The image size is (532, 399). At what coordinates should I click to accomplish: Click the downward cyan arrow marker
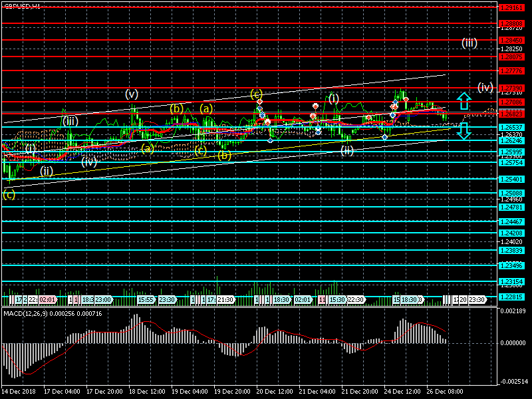(464, 130)
